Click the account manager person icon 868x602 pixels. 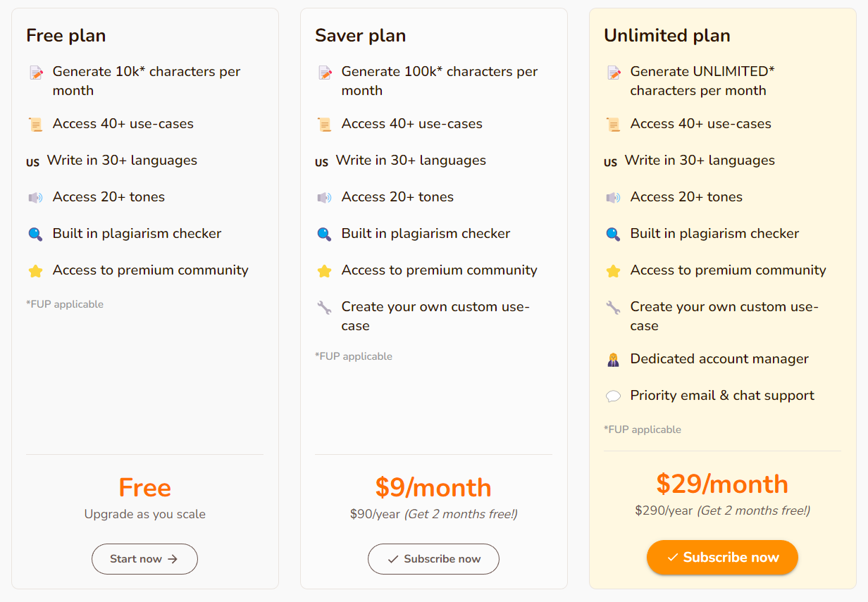pos(613,360)
